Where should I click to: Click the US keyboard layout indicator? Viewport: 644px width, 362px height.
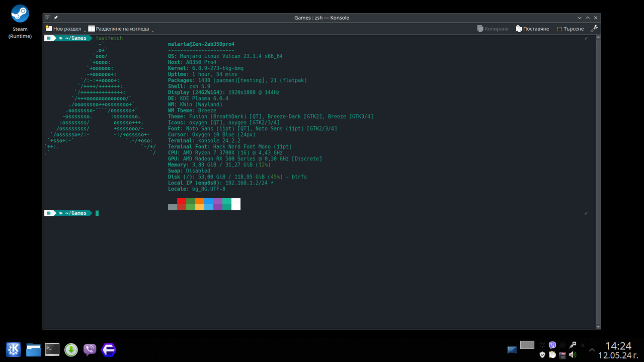tap(562, 355)
